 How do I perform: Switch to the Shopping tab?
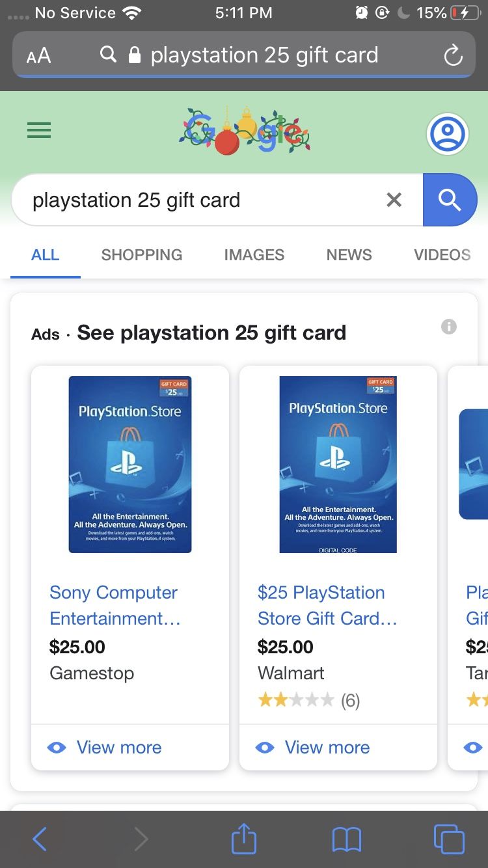[x=142, y=254]
